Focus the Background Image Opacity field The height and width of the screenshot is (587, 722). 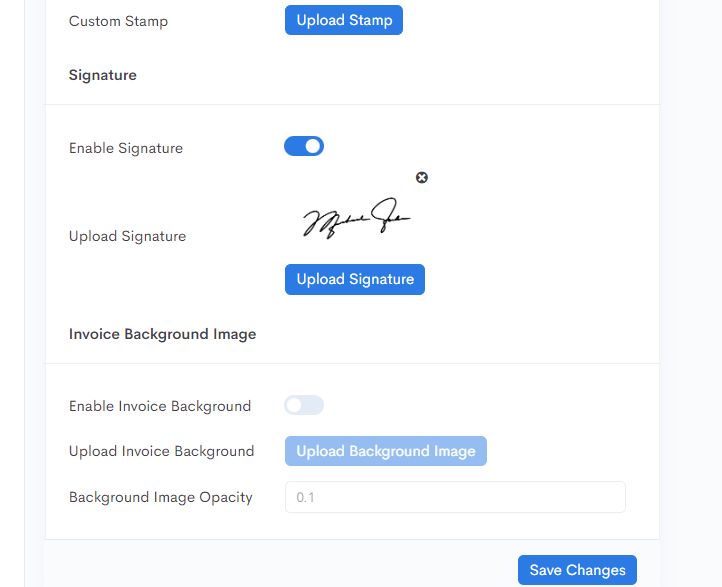pyautogui.click(x=455, y=497)
